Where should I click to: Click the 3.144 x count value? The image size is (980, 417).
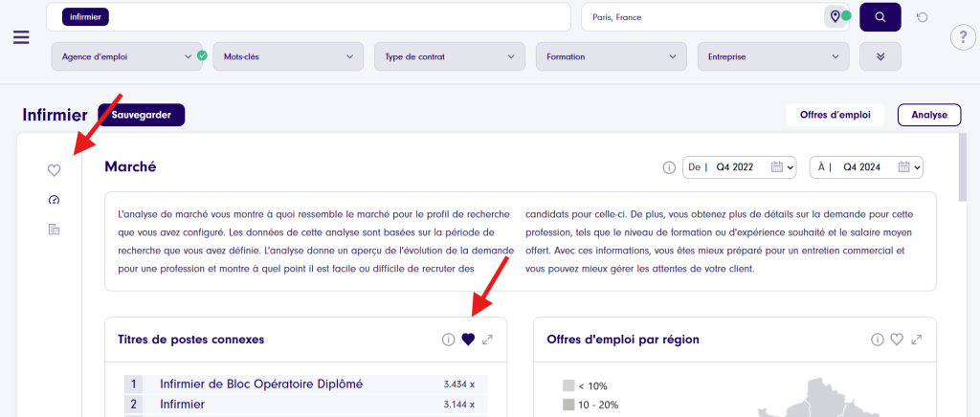coord(458,406)
